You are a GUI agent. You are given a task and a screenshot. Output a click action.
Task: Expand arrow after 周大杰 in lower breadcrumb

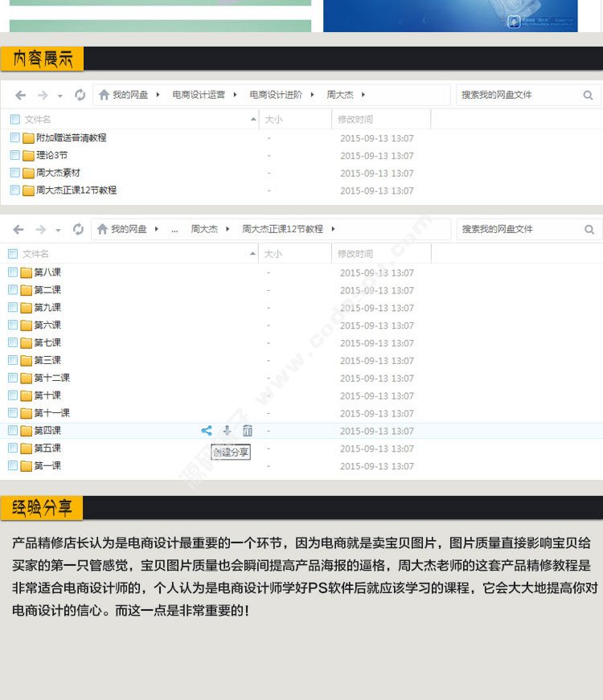click(228, 229)
